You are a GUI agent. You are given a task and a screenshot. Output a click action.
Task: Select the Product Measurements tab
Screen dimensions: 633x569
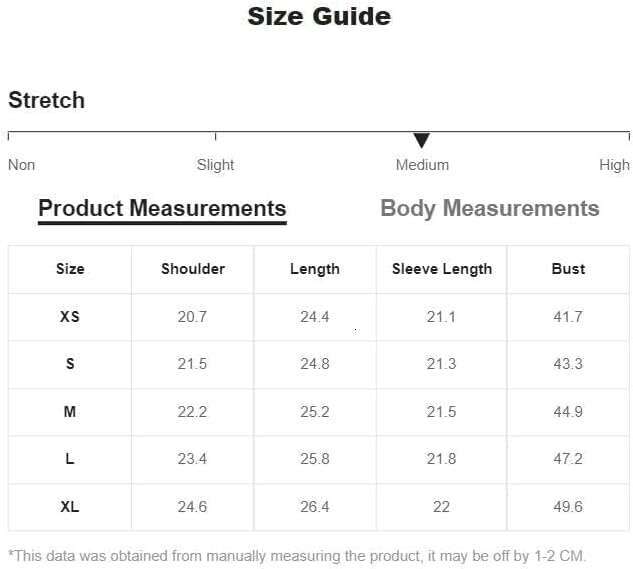point(162,208)
